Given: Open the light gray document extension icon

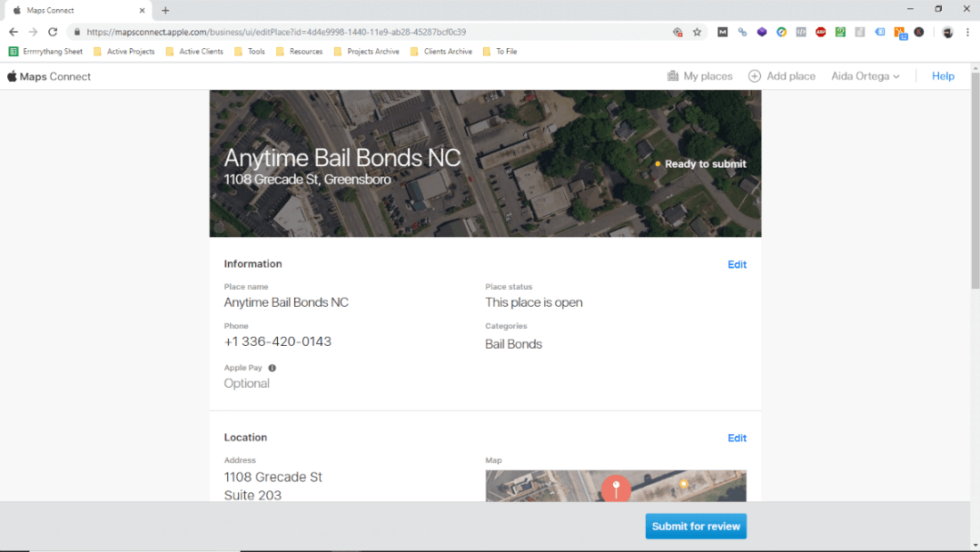Looking at the screenshot, I should (x=860, y=32).
